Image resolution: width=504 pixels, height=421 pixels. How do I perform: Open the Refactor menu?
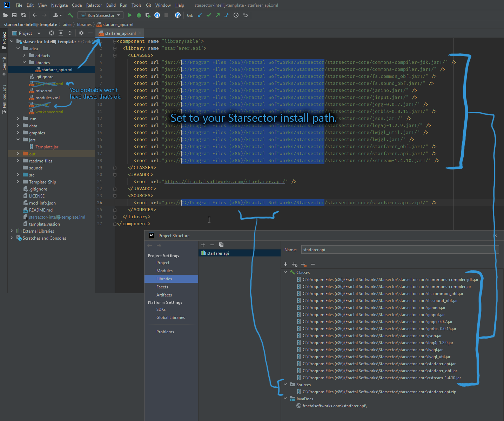94,5
